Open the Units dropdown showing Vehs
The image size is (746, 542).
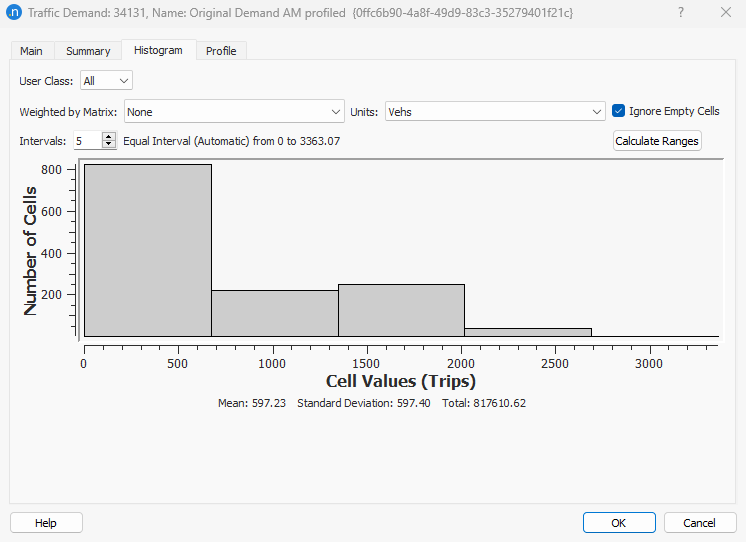click(x=495, y=112)
